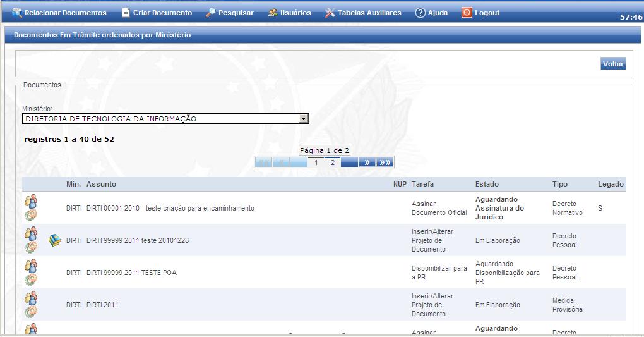Click the next page » button

click(x=367, y=162)
